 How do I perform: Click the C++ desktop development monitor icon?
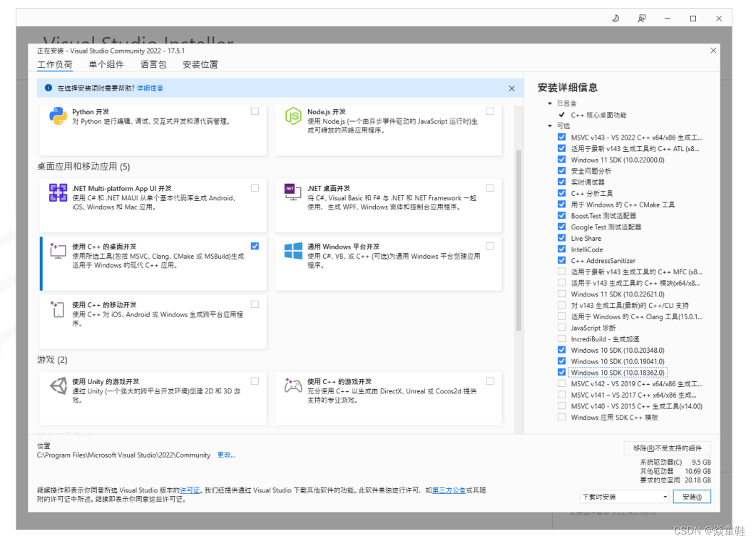(x=58, y=251)
